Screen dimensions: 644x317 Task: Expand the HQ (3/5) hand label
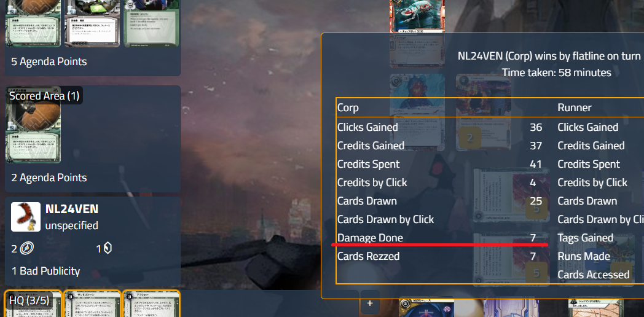pos(29,300)
